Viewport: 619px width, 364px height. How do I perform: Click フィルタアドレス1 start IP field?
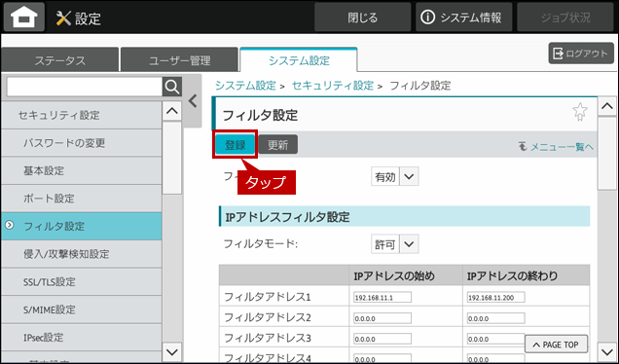click(x=382, y=297)
